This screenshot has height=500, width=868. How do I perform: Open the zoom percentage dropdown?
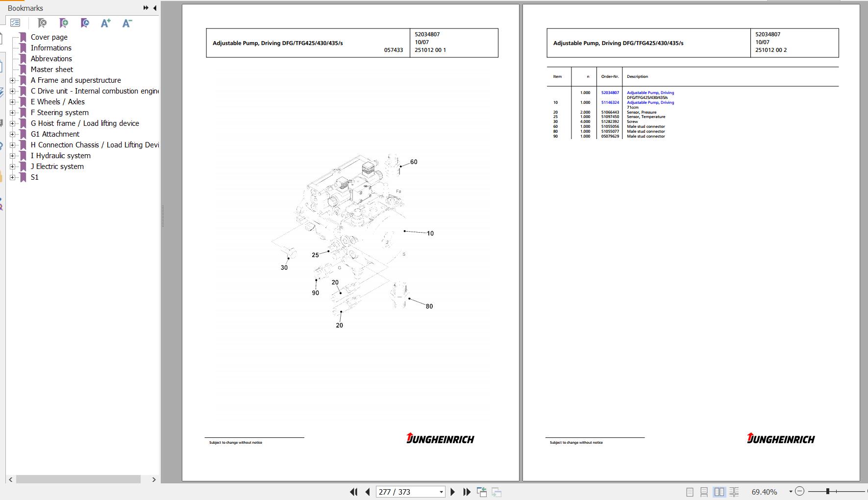791,492
